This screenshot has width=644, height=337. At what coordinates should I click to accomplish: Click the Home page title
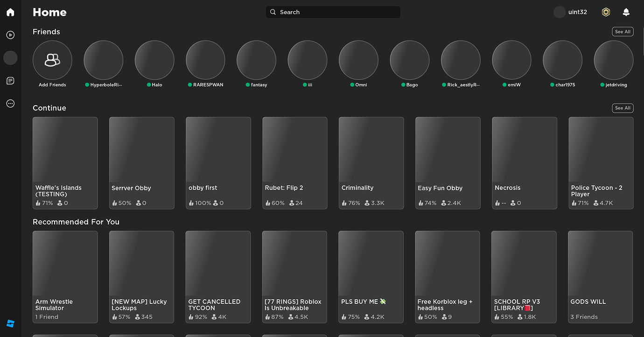point(49,12)
